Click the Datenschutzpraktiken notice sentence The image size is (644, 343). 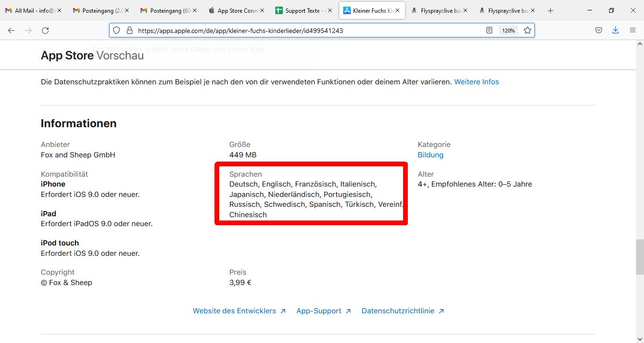coord(247,82)
